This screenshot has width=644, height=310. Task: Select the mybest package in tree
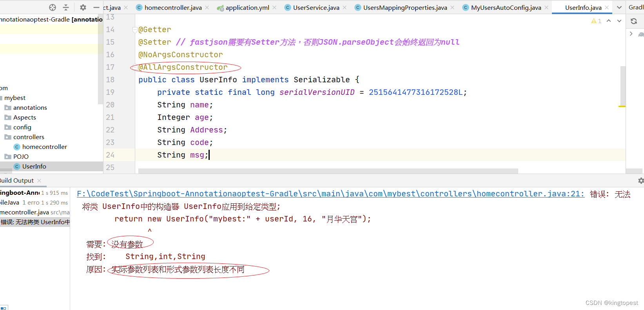pyautogui.click(x=15, y=98)
